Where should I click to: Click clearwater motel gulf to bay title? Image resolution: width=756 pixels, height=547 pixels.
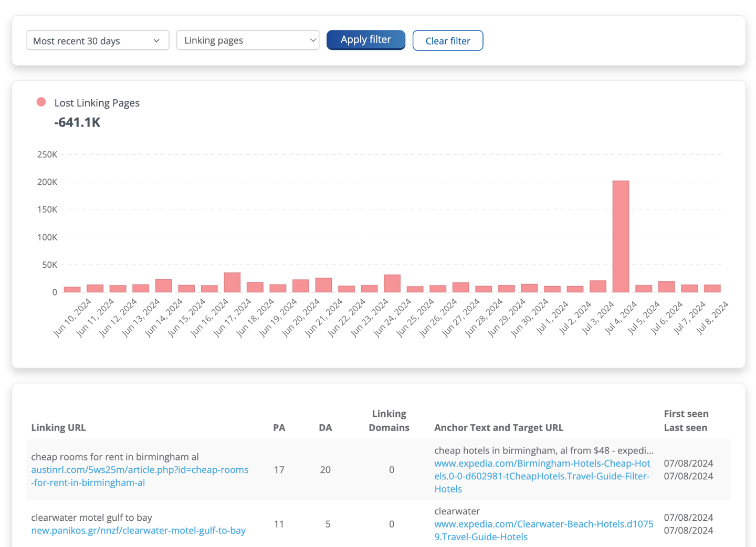coord(92,518)
